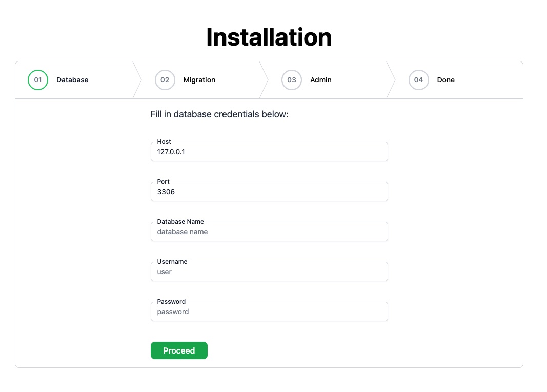Go to the Done step label
This screenshot has height=392, width=547.
coord(445,80)
